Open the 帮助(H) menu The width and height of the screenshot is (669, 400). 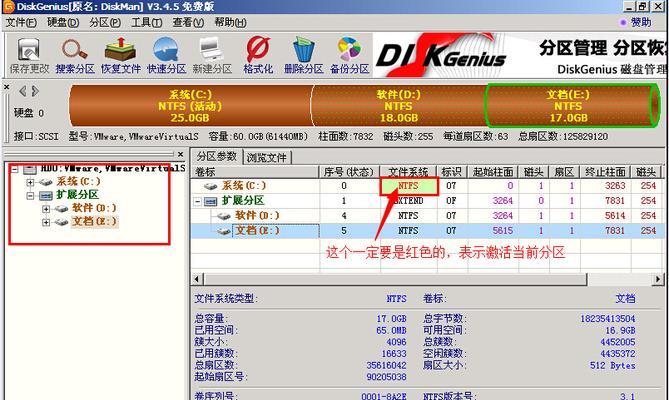pos(230,23)
